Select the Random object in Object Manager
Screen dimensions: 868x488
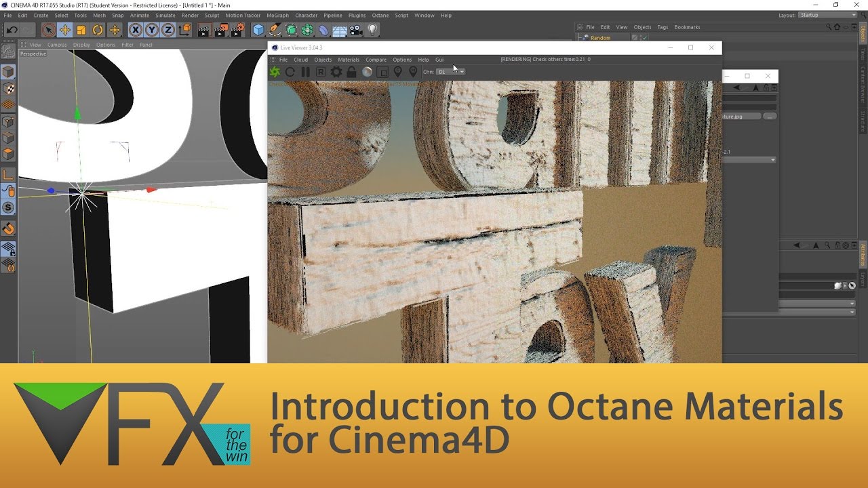[x=600, y=38]
